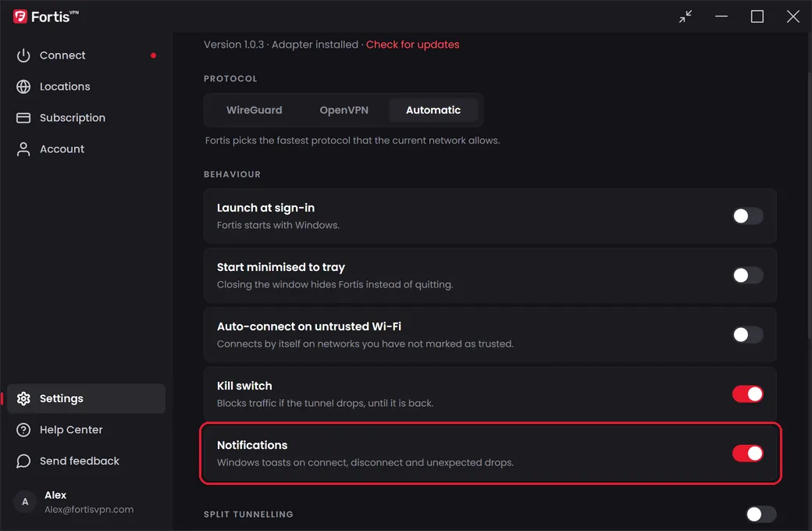Click the Start minimised to tray title
The image size is (812, 531).
pyautogui.click(x=280, y=267)
